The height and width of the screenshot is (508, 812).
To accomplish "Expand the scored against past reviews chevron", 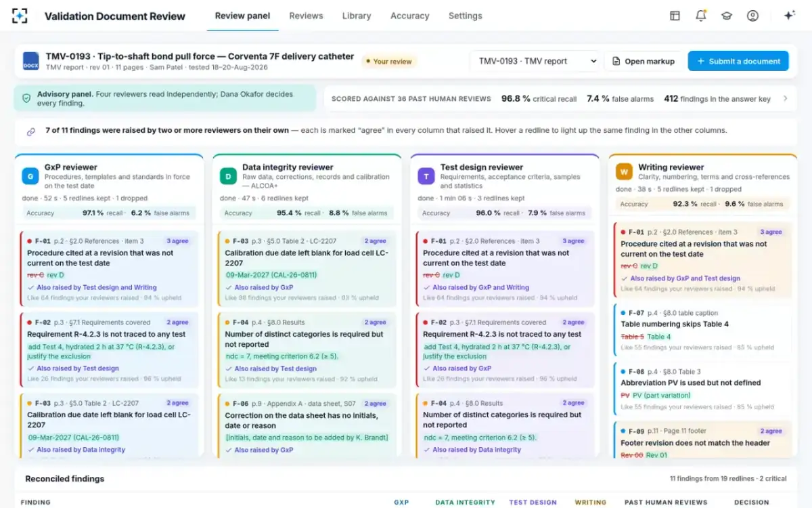I will point(785,98).
